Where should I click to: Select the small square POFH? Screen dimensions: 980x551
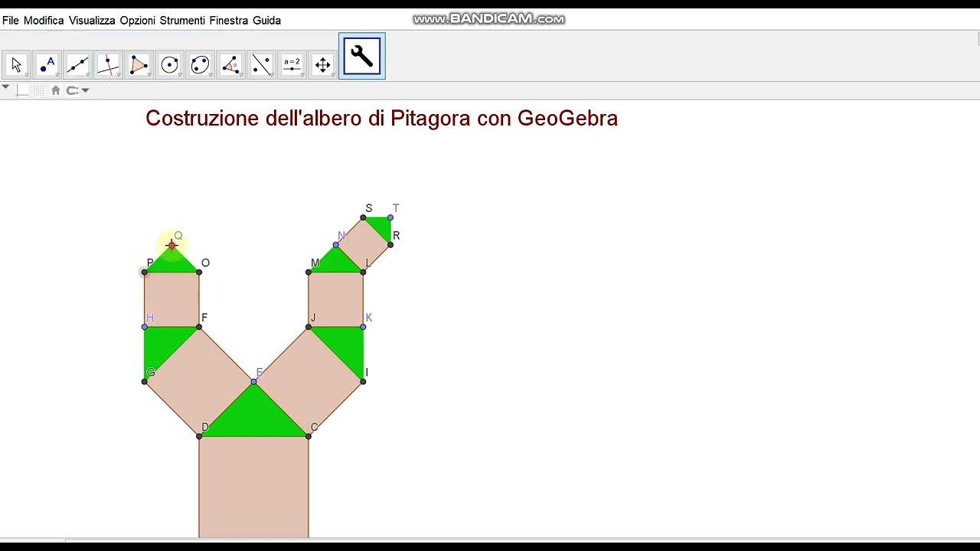tap(171, 299)
